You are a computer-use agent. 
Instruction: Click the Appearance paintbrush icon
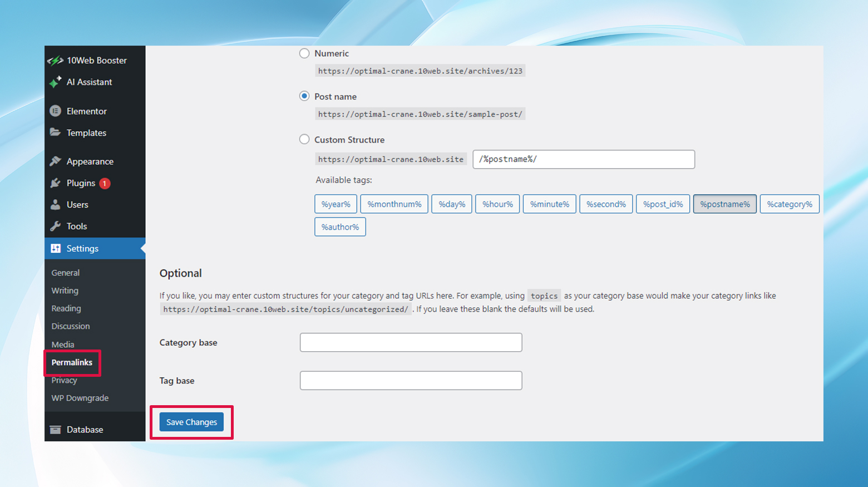coord(56,161)
